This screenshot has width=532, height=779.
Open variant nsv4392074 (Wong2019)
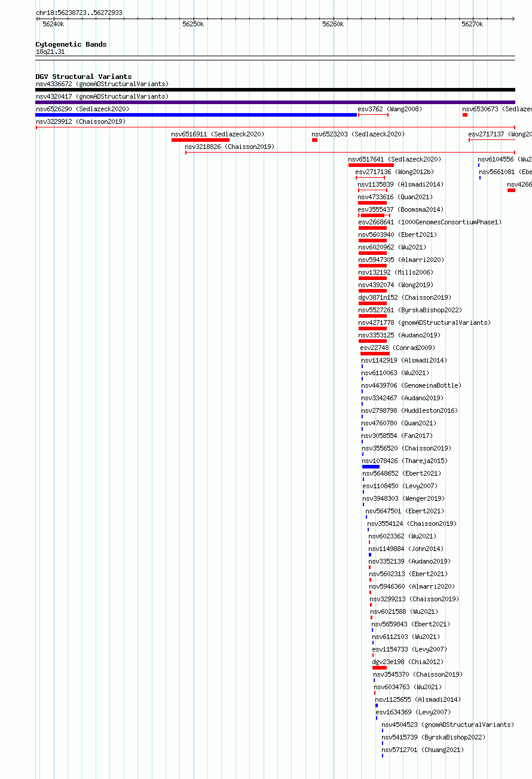click(x=396, y=285)
